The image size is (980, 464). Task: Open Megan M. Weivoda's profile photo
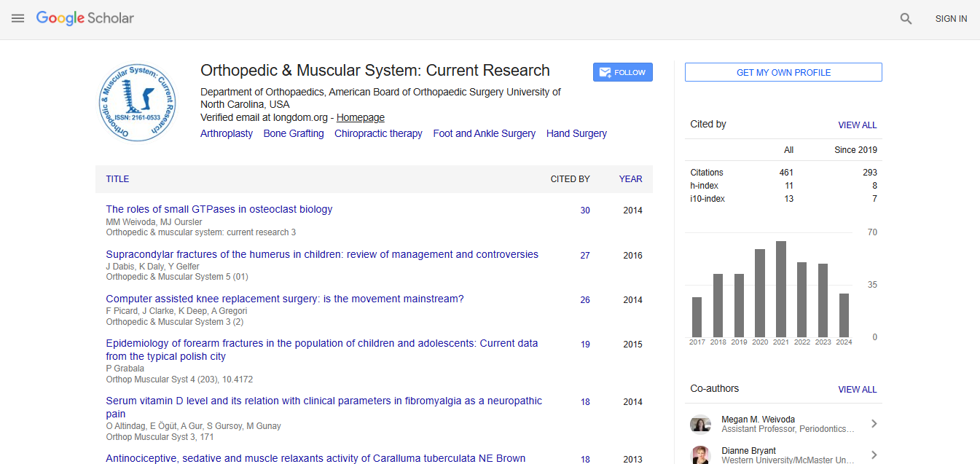pyautogui.click(x=700, y=424)
